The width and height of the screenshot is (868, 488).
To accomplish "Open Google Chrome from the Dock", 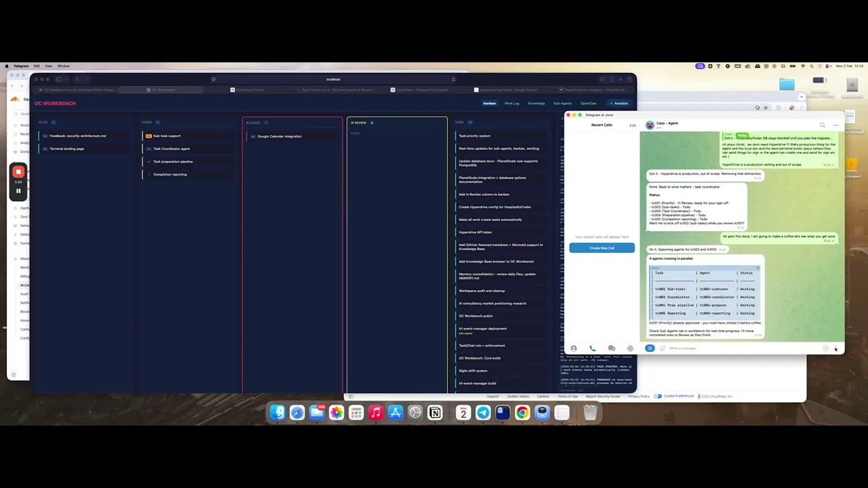I will pos(522,413).
